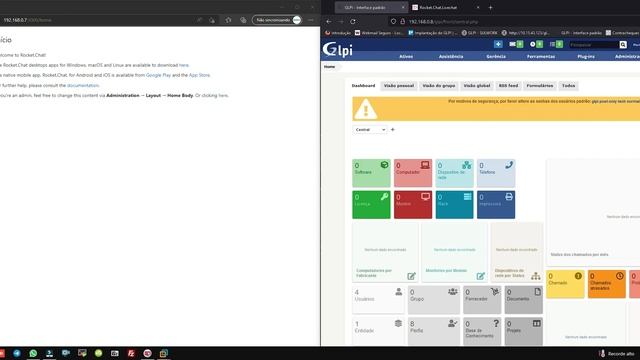Open the browser menu three dots in Rocket.Chat window

(311, 20)
